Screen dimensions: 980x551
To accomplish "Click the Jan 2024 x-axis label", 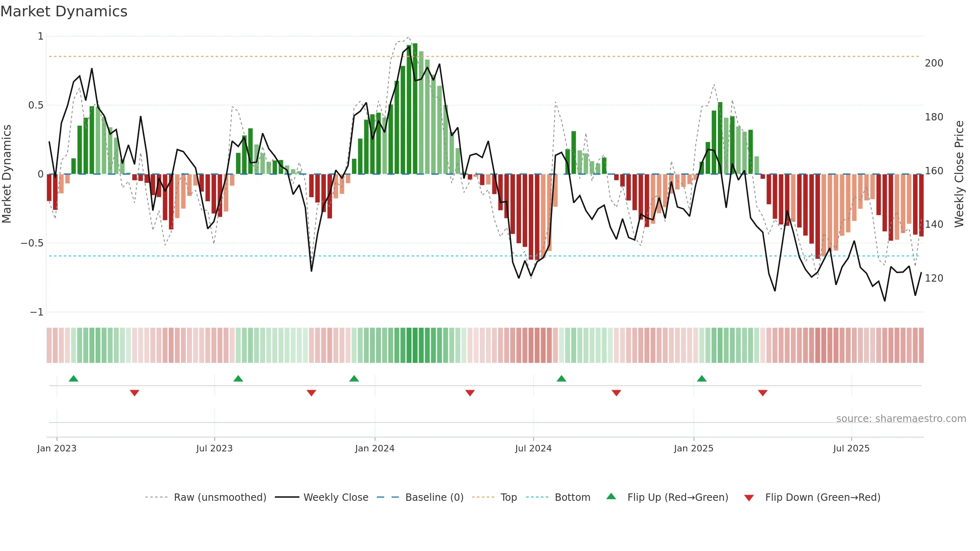I will tap(375, 448).
